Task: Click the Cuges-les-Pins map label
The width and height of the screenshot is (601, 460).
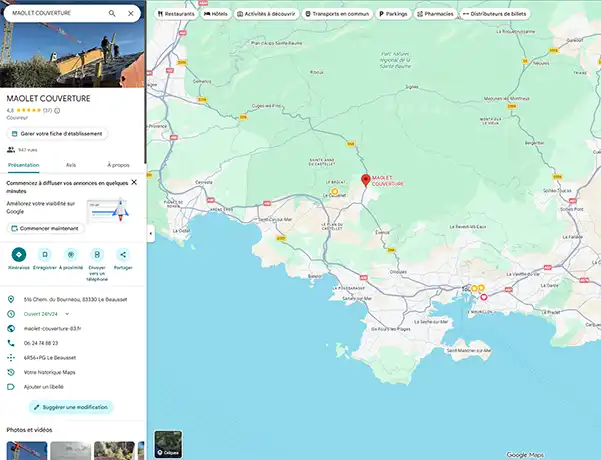Action: 266,106
